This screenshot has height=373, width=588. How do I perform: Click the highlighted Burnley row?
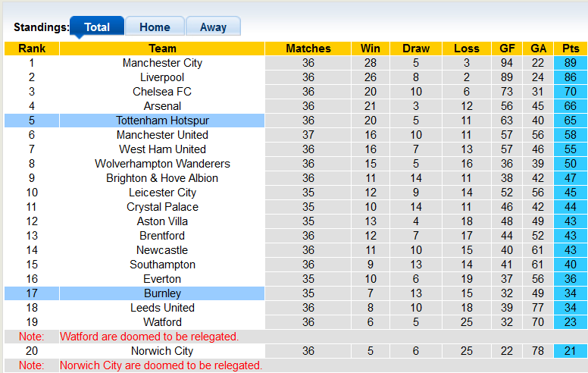click(162, 293)
